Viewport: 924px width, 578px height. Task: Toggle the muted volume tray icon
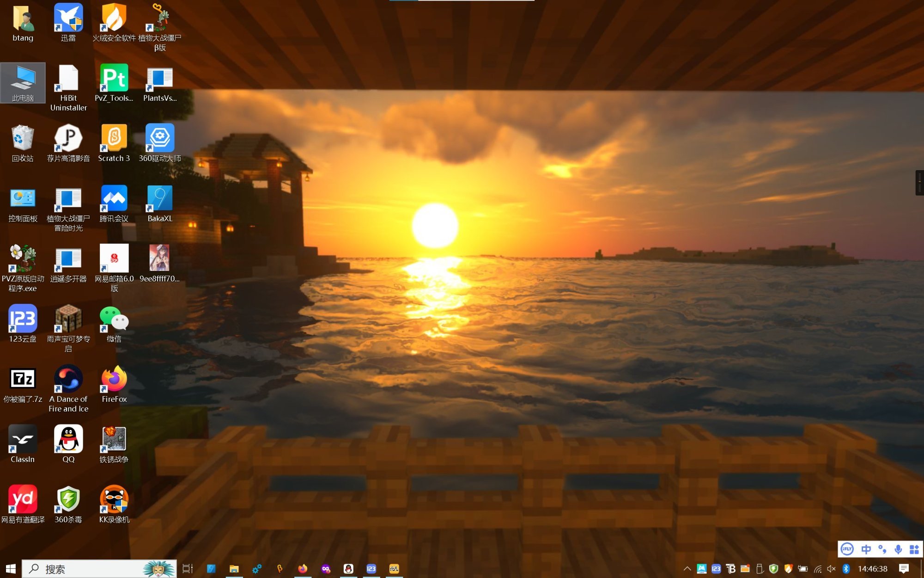coord(832,569)
